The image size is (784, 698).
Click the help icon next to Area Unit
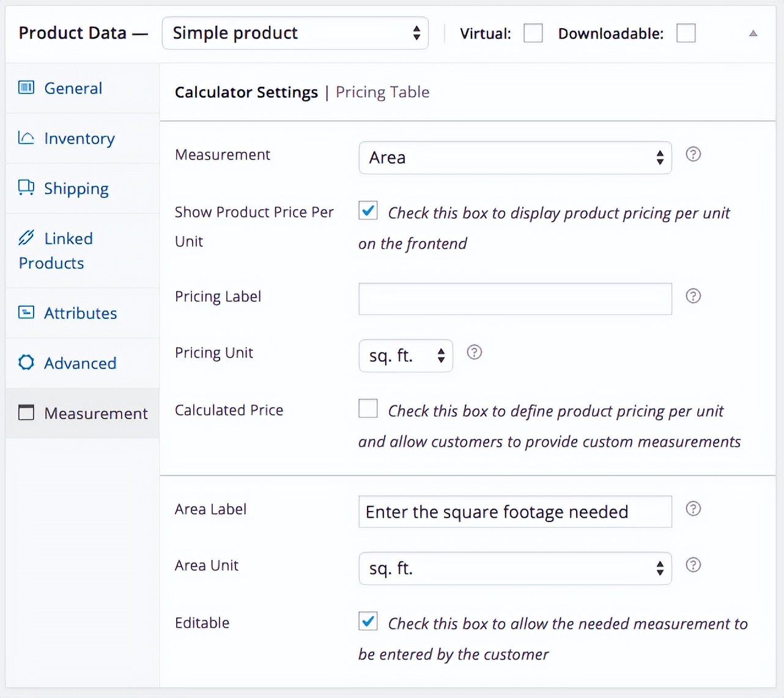693,565
